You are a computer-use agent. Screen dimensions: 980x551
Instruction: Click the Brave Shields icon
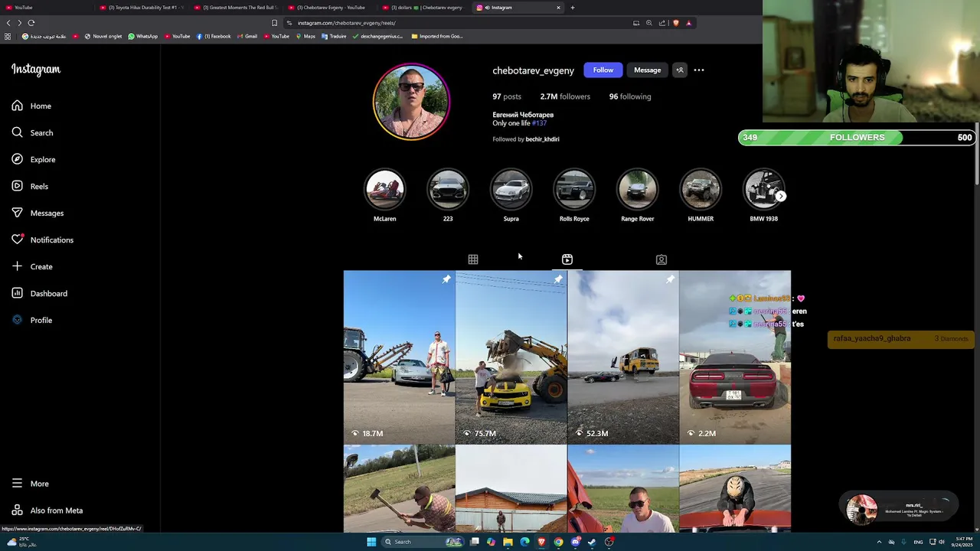tap(675, 23)
